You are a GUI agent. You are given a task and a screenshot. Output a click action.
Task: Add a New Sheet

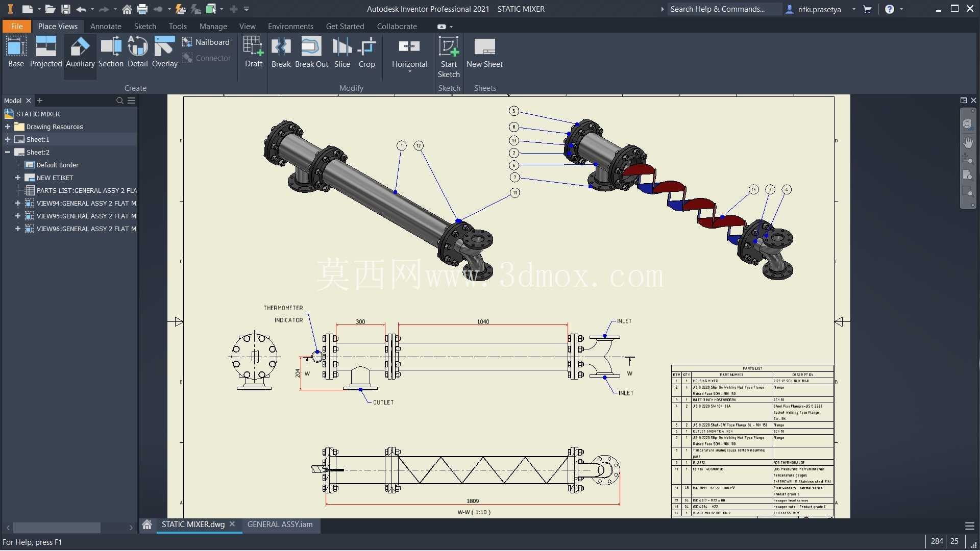click(x=484, y=52)
